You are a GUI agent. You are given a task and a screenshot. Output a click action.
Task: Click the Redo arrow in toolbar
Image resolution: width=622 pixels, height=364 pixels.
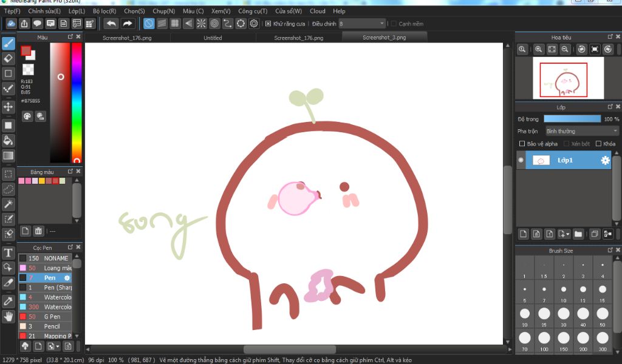[128, 24]
